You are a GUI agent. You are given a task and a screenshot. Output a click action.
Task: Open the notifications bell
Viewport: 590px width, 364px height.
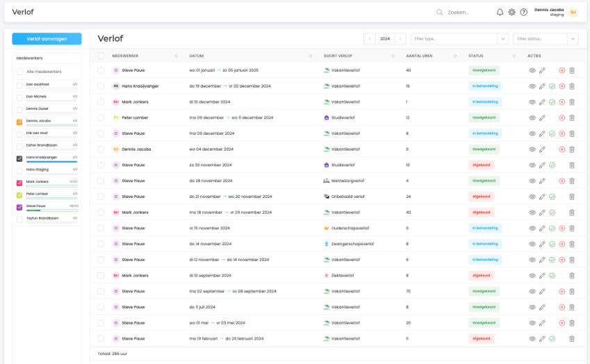tap(500, 12)
